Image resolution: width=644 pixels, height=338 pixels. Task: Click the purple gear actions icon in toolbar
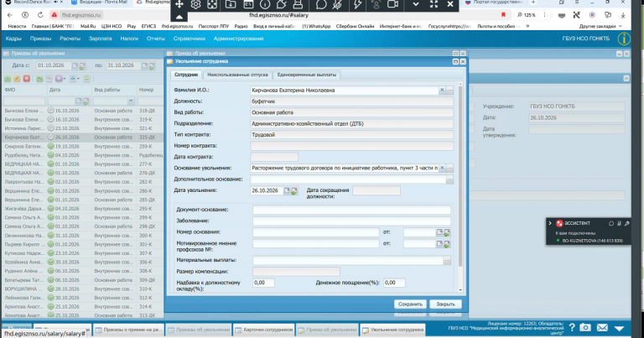click(60, 79)
